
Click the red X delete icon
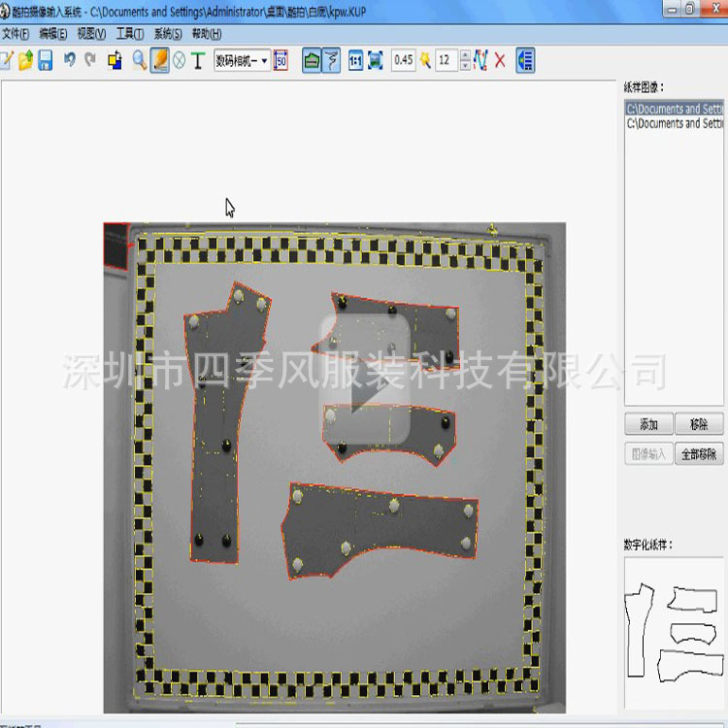pos(500,61)
